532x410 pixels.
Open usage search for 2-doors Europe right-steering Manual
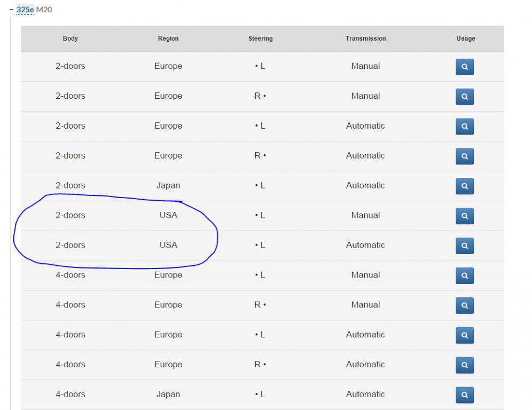click(464, 97)
